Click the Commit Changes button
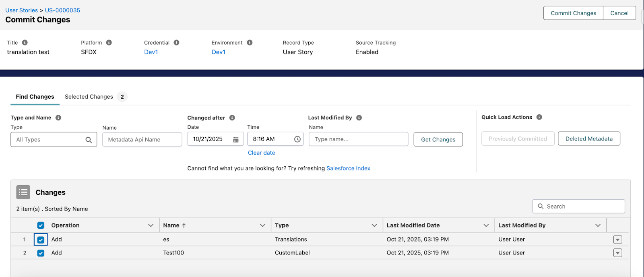 pos(573,13)
